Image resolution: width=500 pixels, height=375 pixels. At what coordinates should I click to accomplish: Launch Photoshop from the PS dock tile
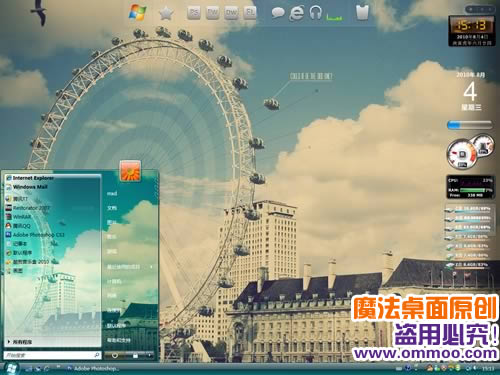coord(194,13)
